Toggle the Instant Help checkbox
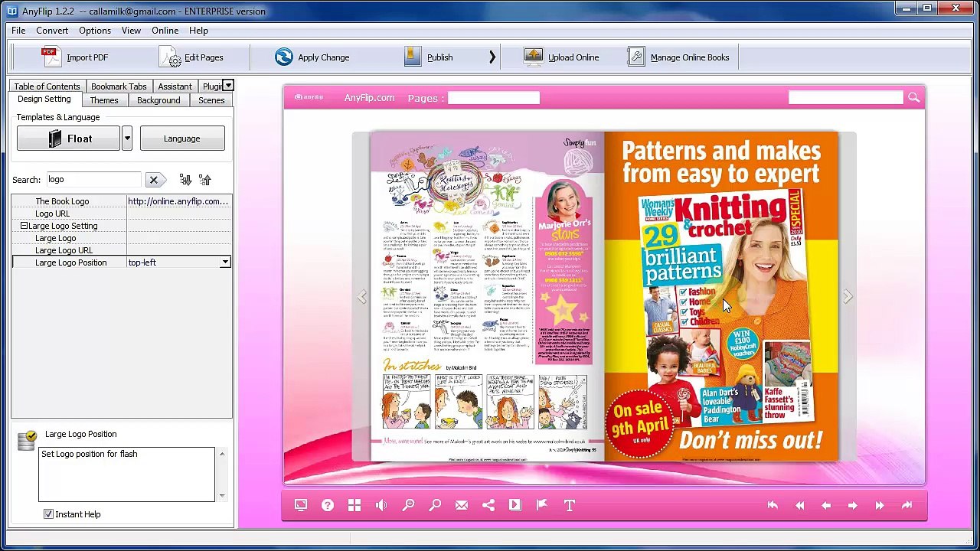Image resolution: width=980 pixels, height=551 pixels. [x=48, y=514]
